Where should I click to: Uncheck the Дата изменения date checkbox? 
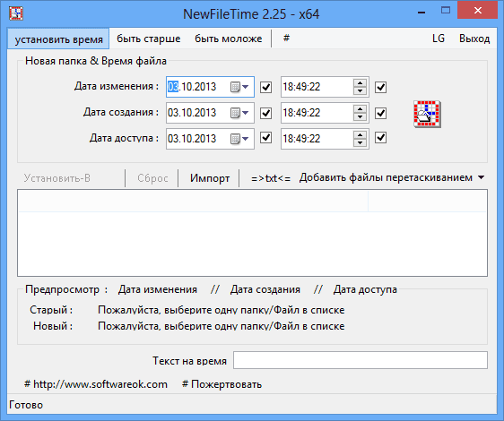[265, 87]
